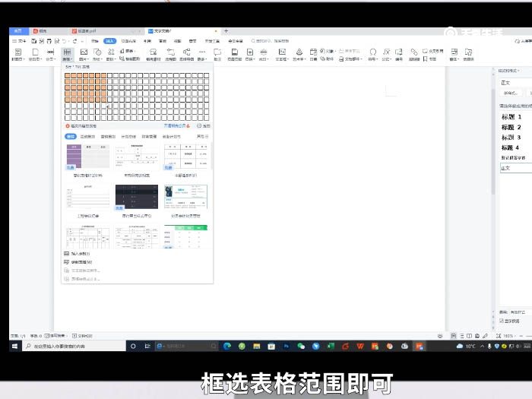Click the Object (对象) icon
Viewport: 532px width, 399px height.
(x=328, y=51)
